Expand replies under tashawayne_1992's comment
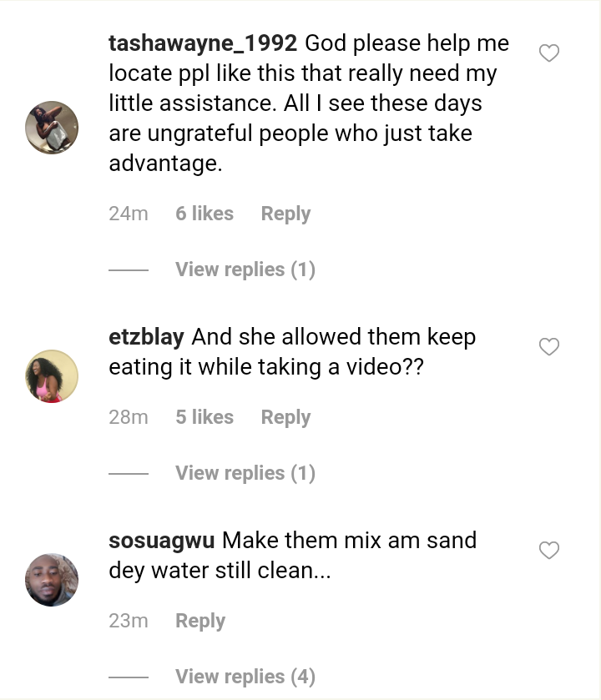The image size is (601, 700). click(245, 269)
